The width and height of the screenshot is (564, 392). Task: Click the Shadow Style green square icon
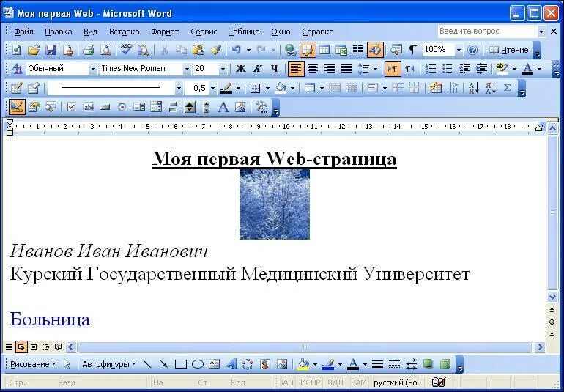click(428, 364)
